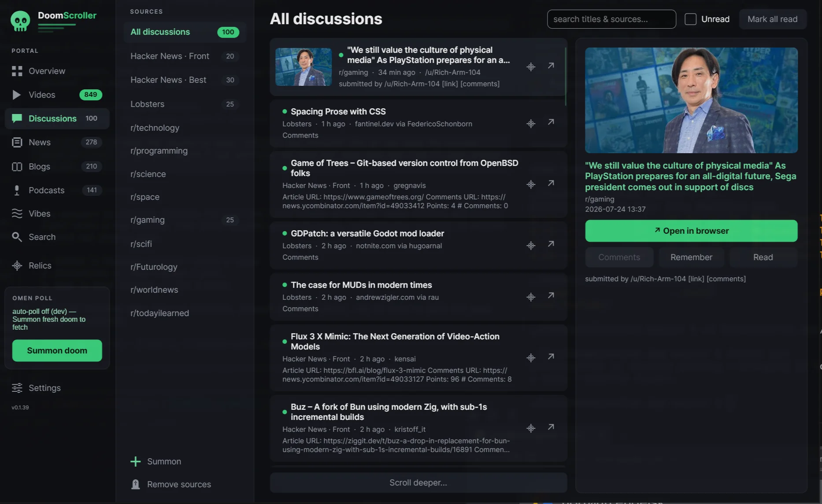Open the PlayStation physical media post externally via arrow
The height and width of the screenshot is (504, 822).
(551, 66)
